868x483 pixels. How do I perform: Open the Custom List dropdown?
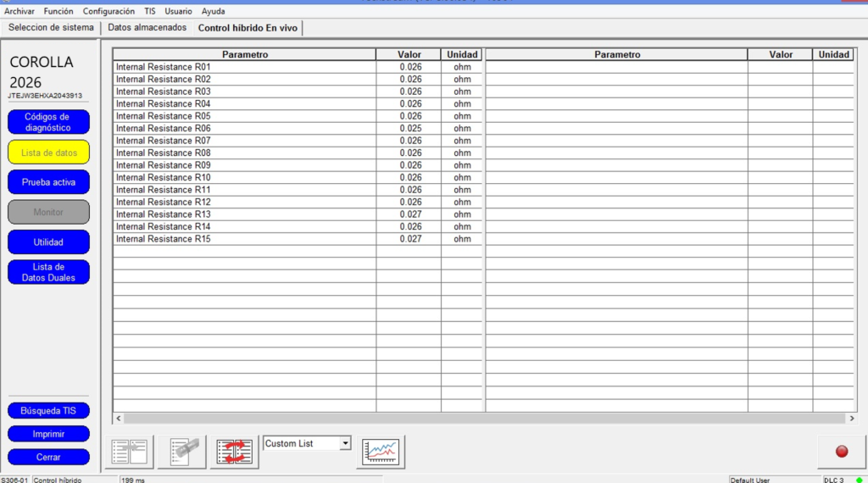tap(344, 444)
